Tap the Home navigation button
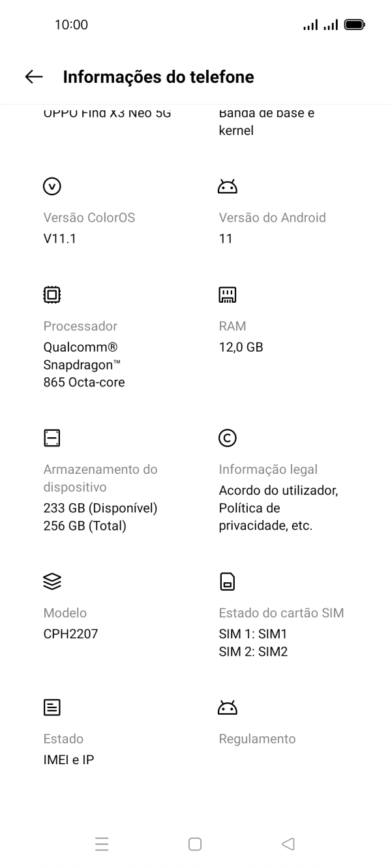Image resolution: width=390 pixels, height=868 pixels. [x=194, y=844]
